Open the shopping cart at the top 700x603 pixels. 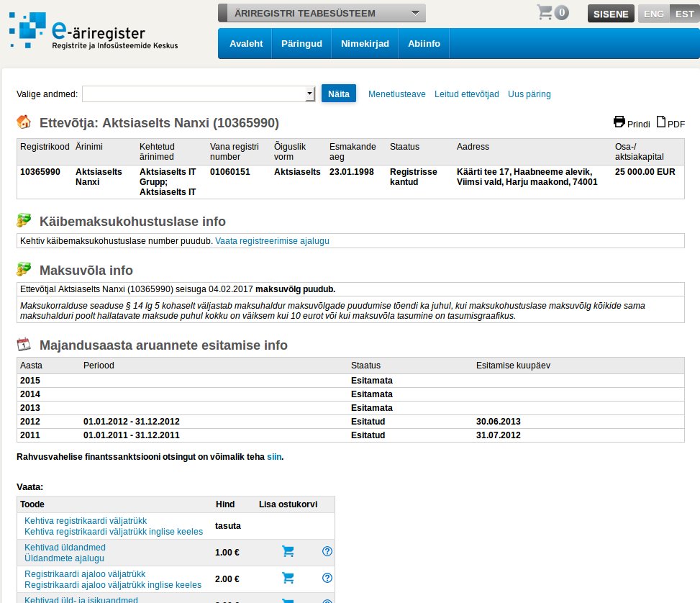[x=553, y=12]
